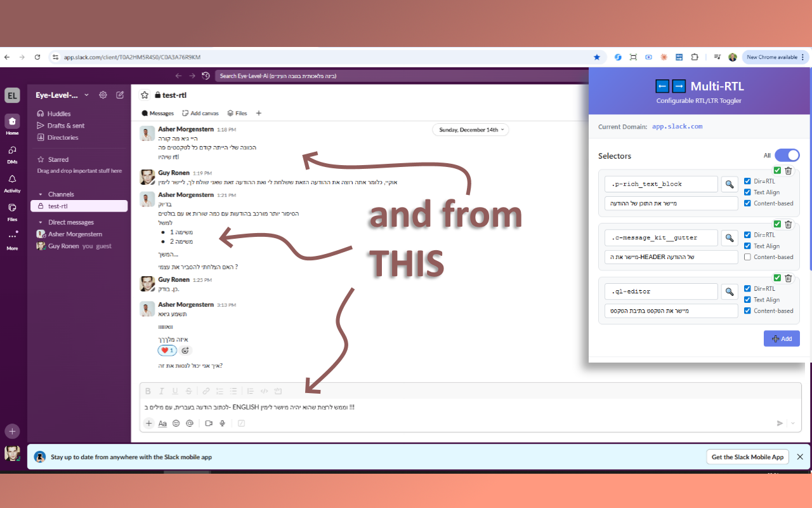This screenshot has width=812, height=508.
Task: Open the Activity bell in Slack
Action: click(12, 182)
